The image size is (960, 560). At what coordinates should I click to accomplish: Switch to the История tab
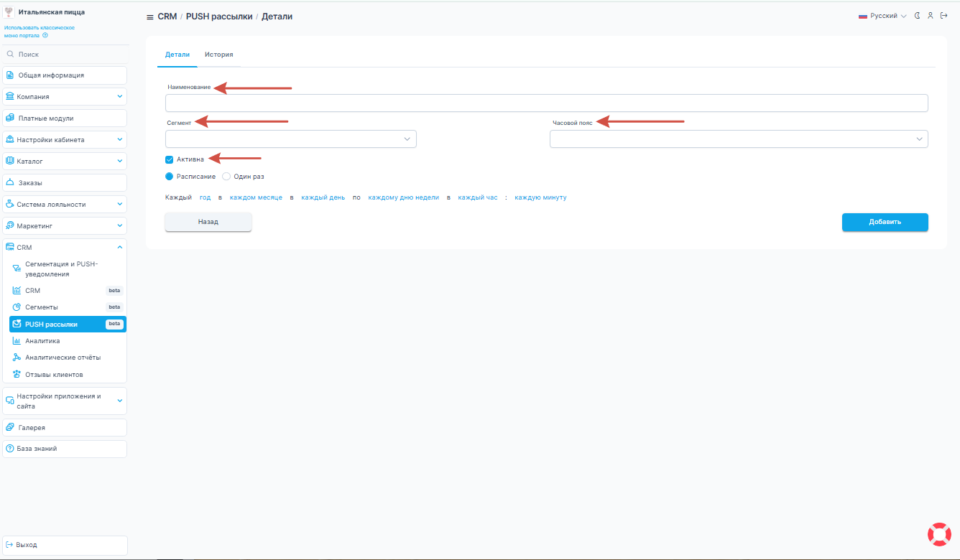point(219,55)
